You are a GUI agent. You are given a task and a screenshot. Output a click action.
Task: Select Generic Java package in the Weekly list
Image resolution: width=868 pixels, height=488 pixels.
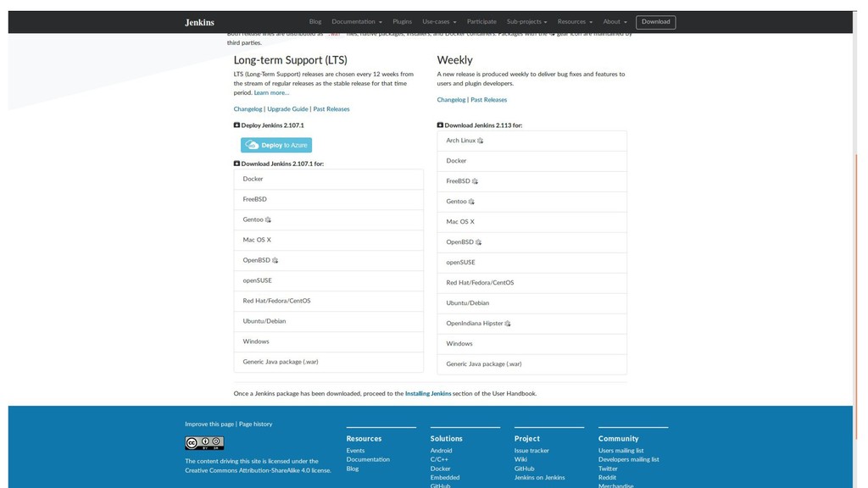click(531, 364)
